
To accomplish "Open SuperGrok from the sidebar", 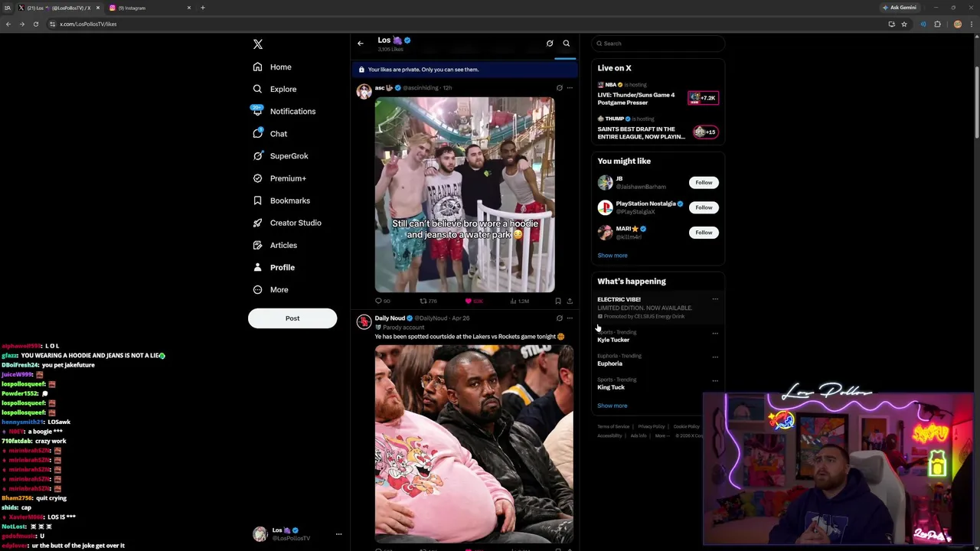I will pos(280,156).
